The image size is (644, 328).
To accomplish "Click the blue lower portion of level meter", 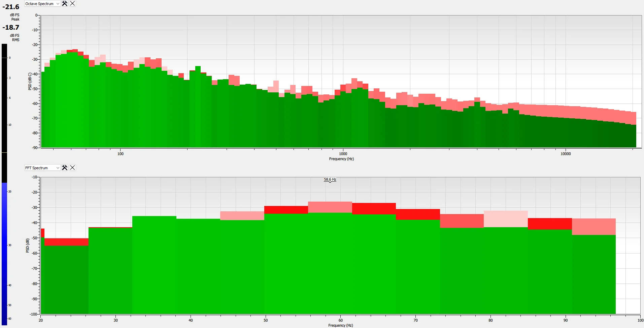I will 4,254.
